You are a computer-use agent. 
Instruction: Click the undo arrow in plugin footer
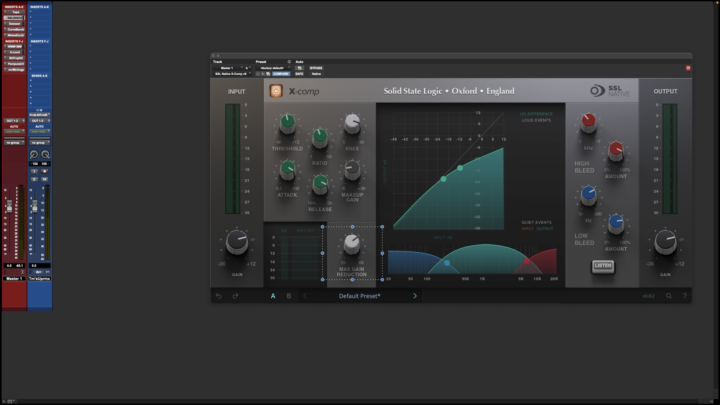pyautogui.click(x=219, y=296)
